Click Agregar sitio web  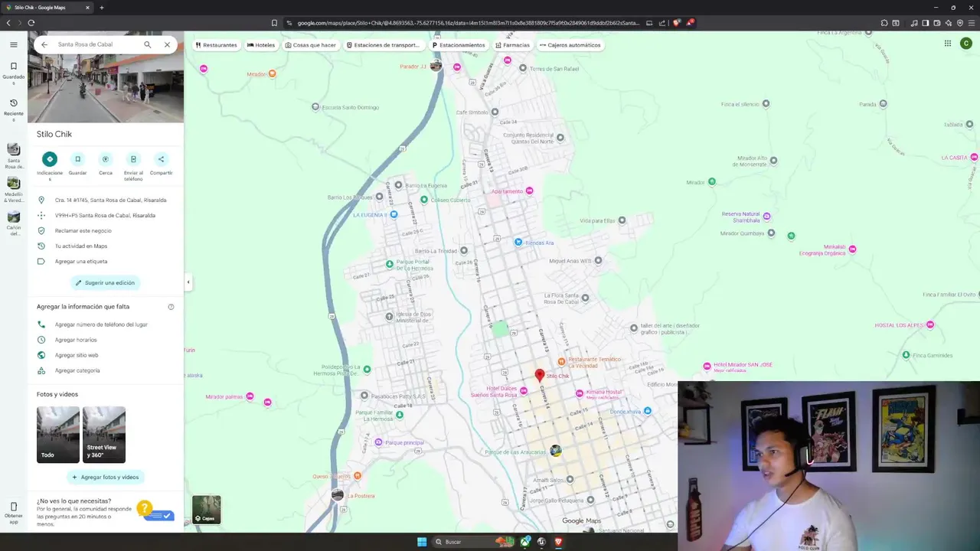point(105,355)
